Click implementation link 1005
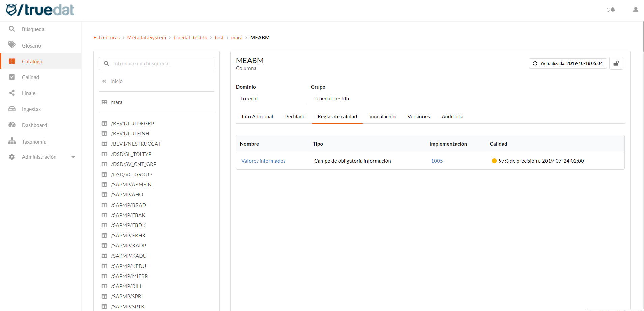Viewport: 644px width, 311px height. coord(437,161)
